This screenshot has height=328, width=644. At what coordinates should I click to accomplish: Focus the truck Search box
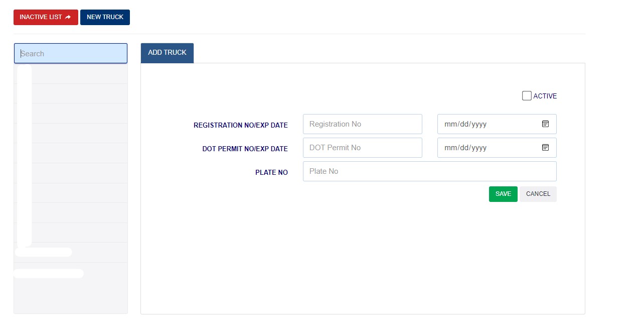(x=71, y=54)
